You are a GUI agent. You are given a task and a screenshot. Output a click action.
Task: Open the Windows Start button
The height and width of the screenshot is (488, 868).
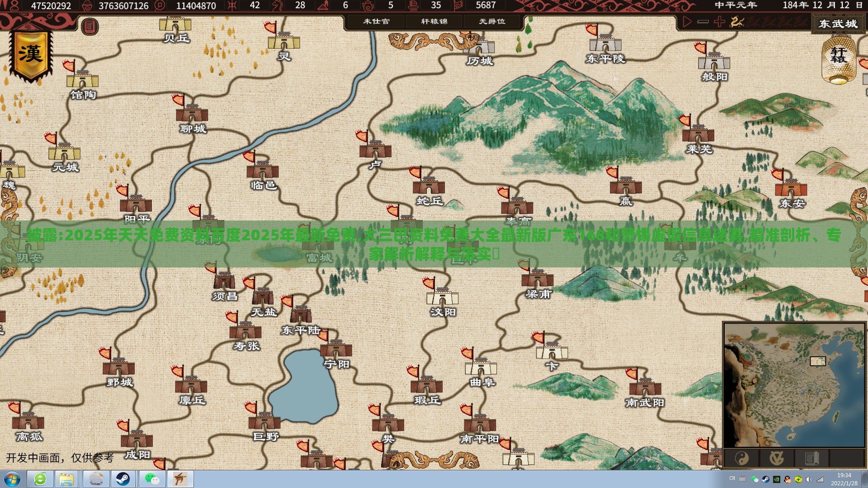tap(12, 479)
